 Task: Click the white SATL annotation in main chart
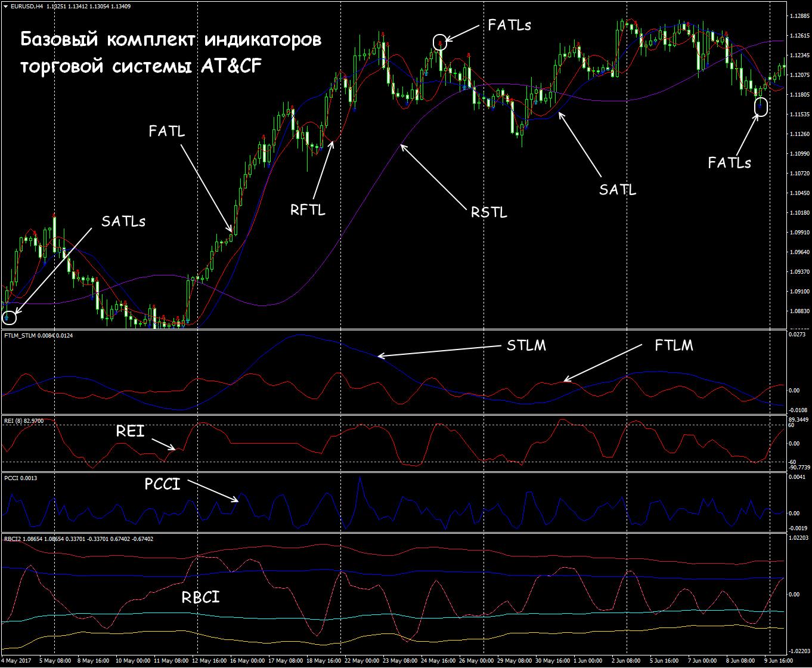[618, 190]
